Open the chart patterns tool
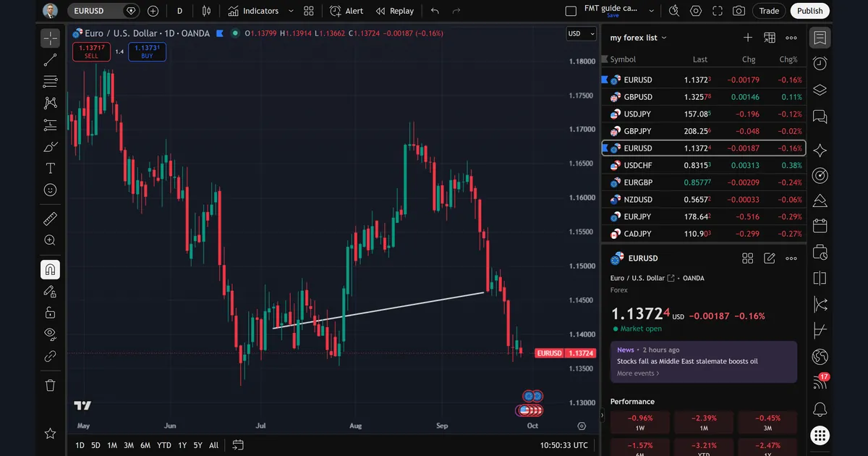This screenshot has width=868, height=456. coord(50,103)
